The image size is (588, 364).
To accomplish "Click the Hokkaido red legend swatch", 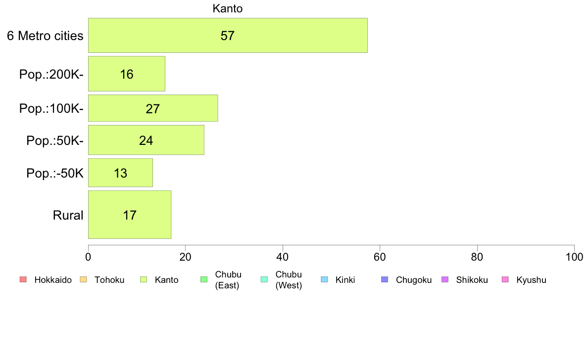I will click(23, 279).
